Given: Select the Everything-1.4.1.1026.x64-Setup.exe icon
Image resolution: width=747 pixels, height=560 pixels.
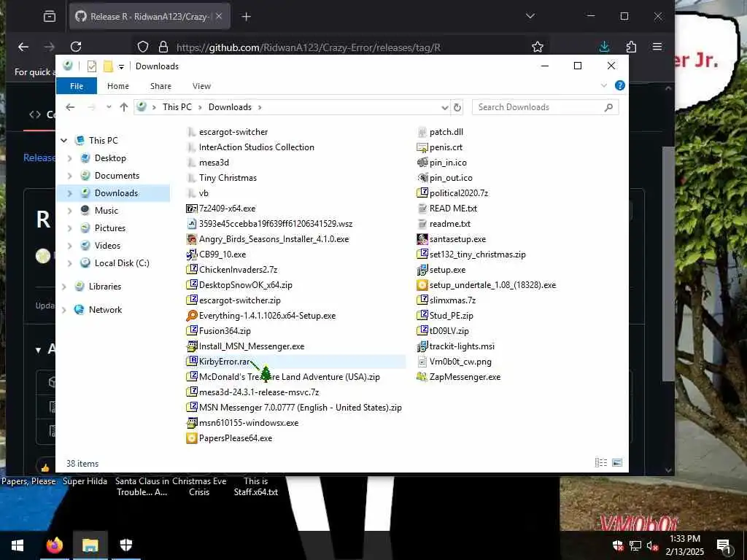Looking at the screenshot, I should tap(192, 315).
